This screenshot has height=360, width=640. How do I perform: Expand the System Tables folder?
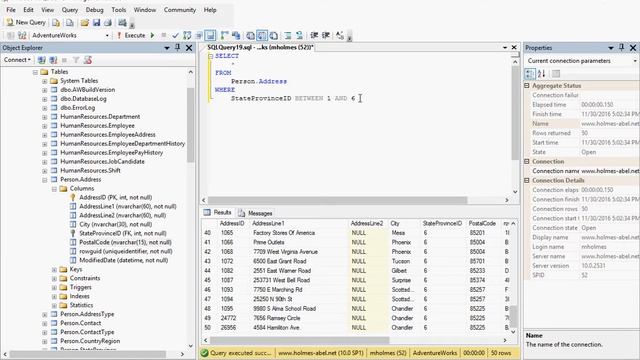44,81
